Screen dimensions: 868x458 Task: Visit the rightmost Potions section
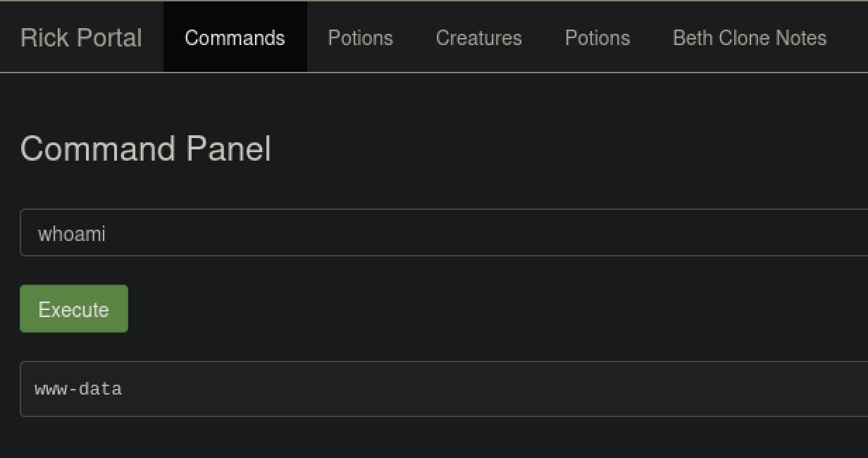tap(597, 38)
